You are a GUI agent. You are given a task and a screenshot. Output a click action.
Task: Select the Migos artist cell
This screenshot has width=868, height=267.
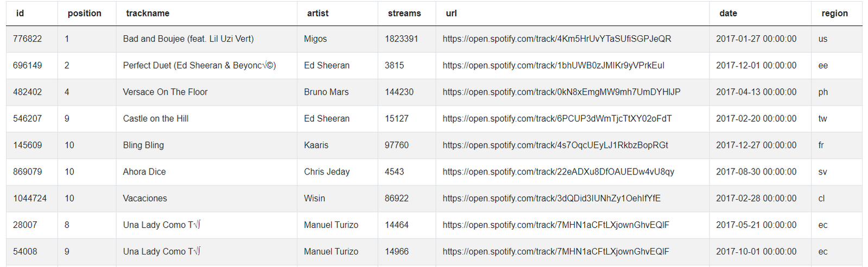pos(315,39)
